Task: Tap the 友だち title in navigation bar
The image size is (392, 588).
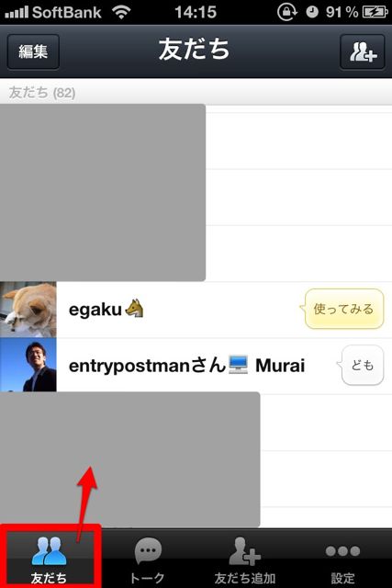Action: 194,50
